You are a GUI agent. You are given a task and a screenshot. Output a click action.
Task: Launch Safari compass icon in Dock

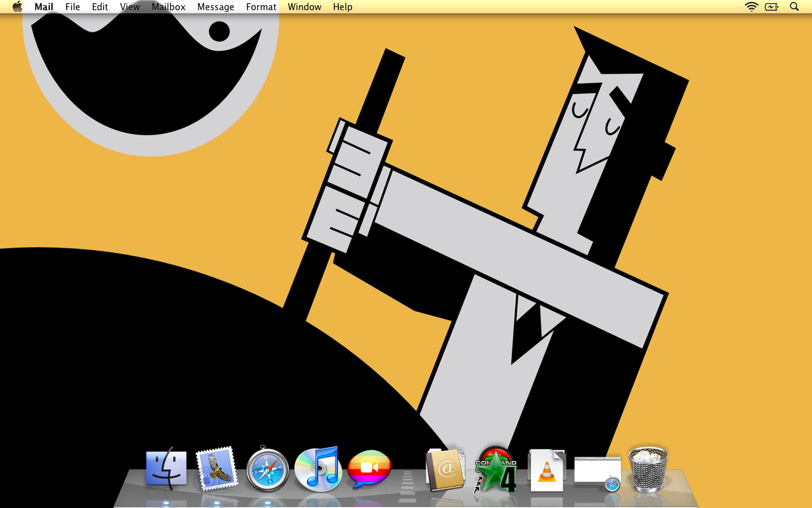tap(268, 470)
